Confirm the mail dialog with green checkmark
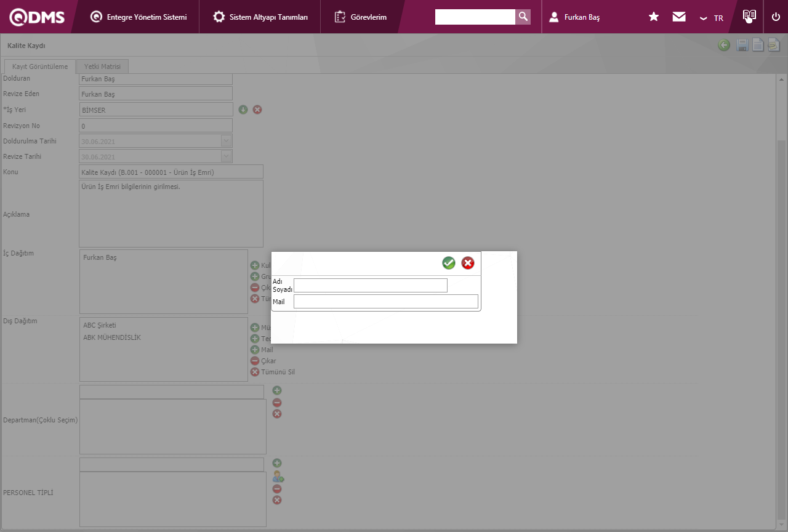Screen dimensions: 788x532 [449, 263]
